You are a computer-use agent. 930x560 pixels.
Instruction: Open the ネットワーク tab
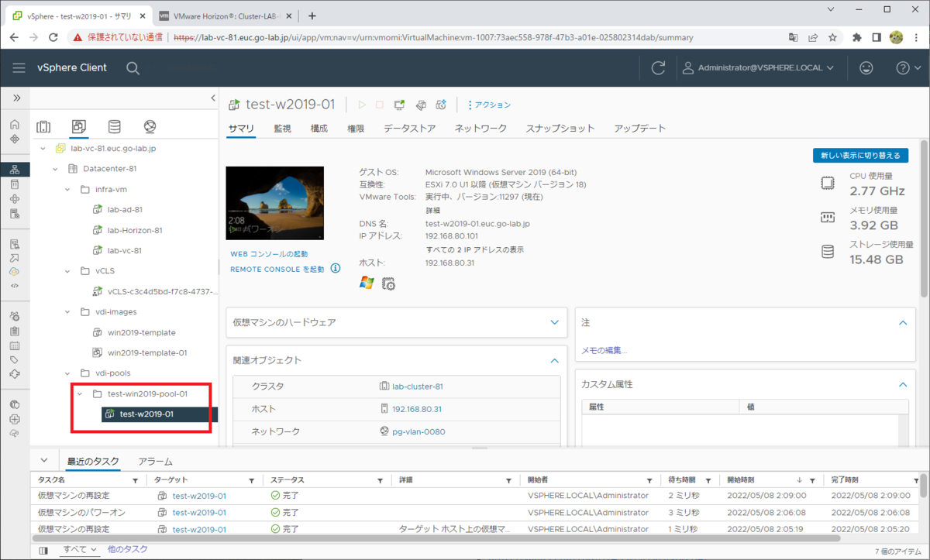(x=480, y=128)
